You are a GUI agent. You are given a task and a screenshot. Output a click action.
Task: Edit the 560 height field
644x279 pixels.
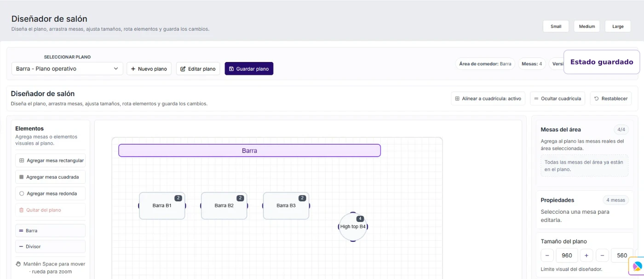point(621,256)
